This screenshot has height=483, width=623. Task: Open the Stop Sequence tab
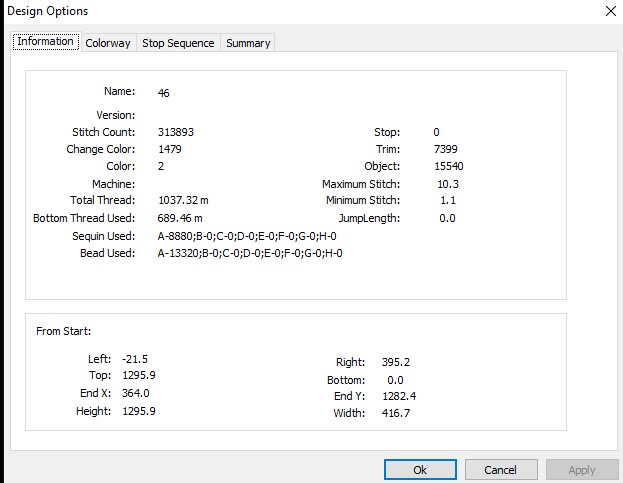pyautogui.click(x=178, y=43)
